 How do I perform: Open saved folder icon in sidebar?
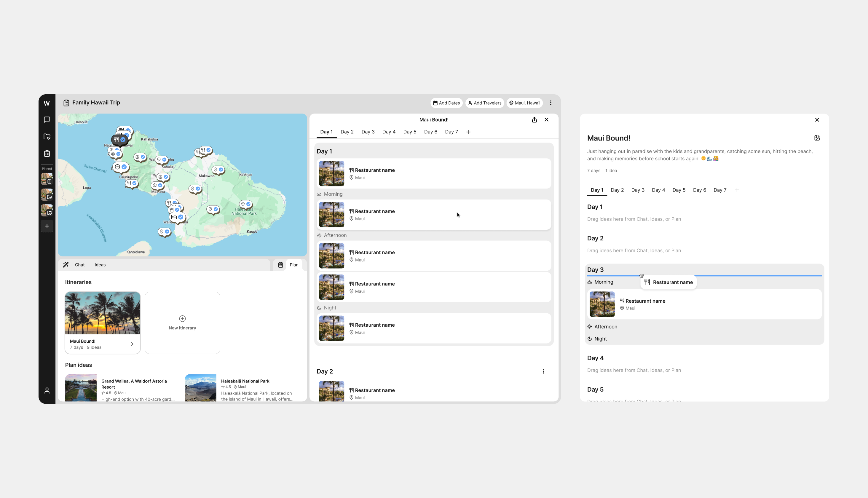click(x=47, y=137)
